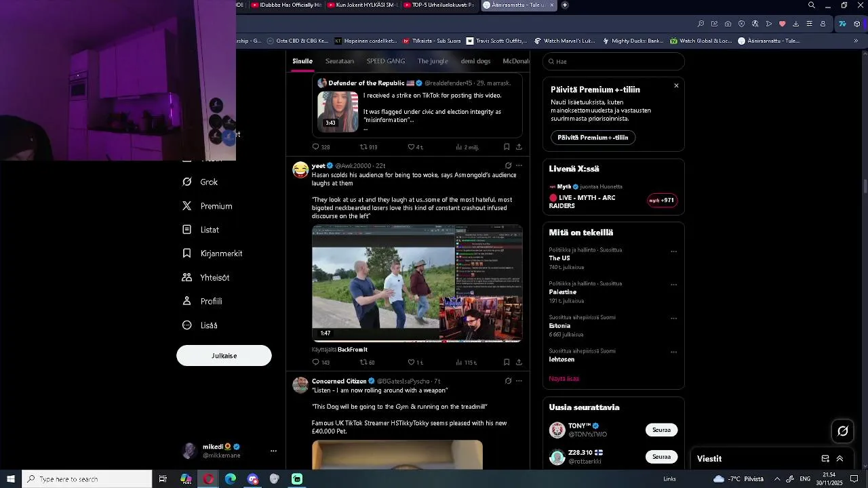Click Päivitä Premium+-tiliin button
Viewport: 868px width, 488px height.
pyautogui.click(x=593, y=138)
